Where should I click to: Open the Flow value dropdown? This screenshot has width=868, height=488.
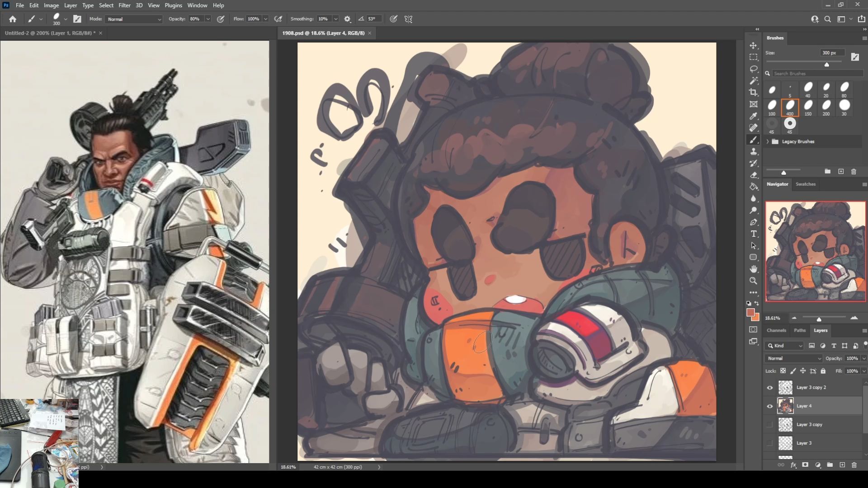[265, 19]
